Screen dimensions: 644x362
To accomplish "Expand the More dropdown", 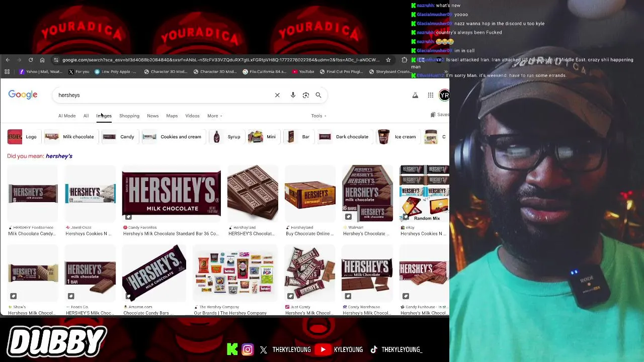I will coord(214,116).
